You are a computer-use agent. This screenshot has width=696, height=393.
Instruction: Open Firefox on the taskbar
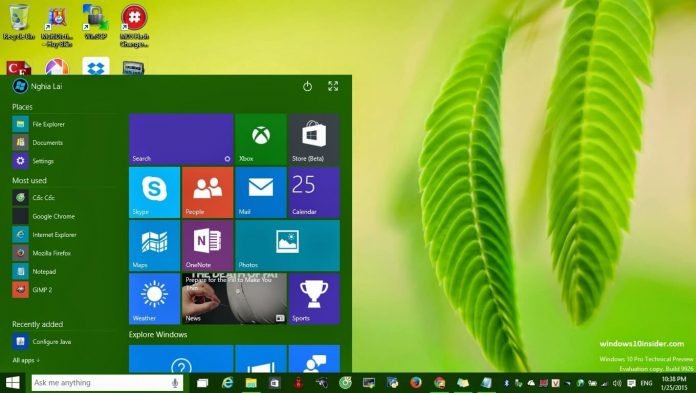point(416,383)
